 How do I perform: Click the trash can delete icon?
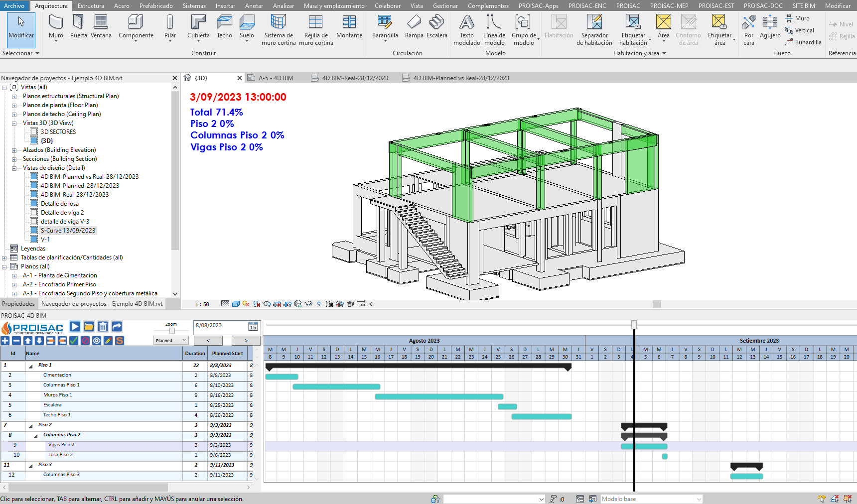click(103, 327)
